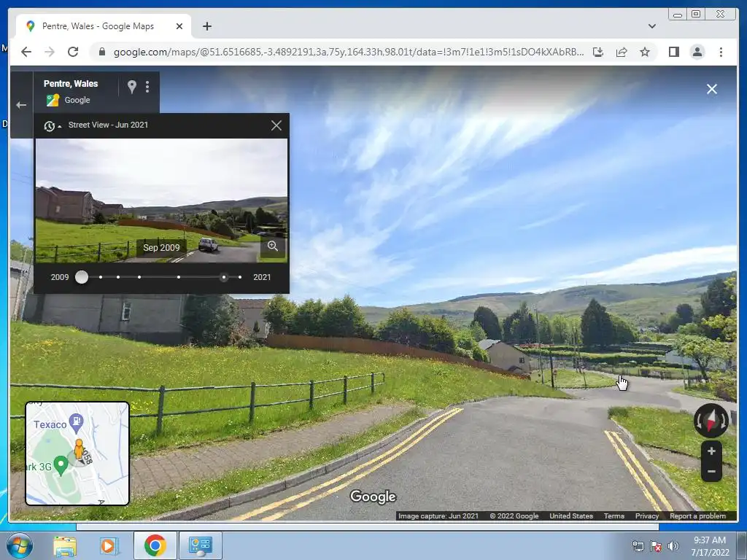
Task: Open the Terms link
Action: [614, 516]
